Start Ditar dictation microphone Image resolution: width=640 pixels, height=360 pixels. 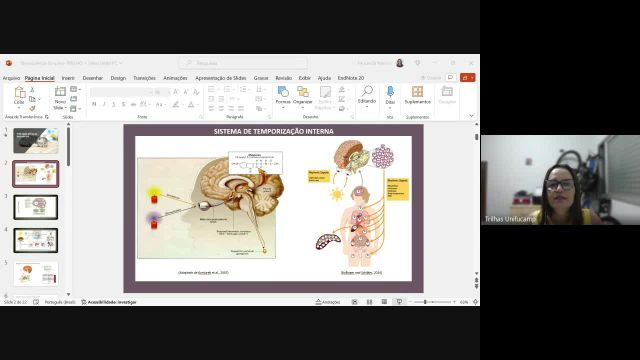[x=390, y=96]
